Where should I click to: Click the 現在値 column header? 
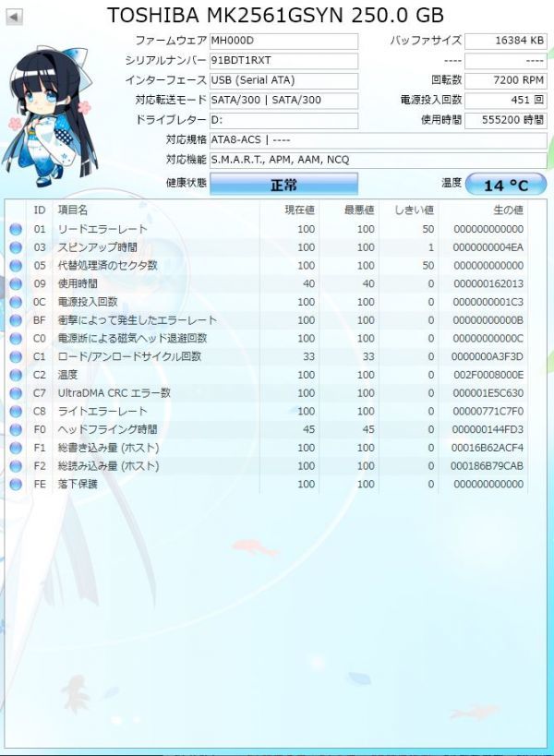tap(299, 210)
